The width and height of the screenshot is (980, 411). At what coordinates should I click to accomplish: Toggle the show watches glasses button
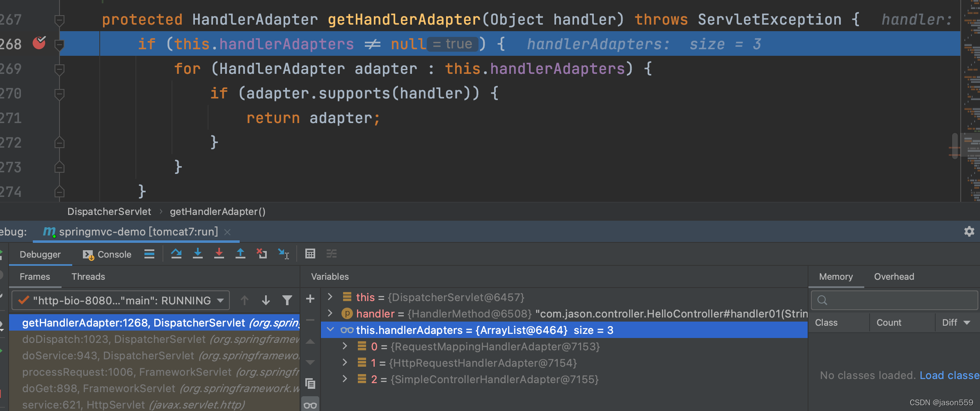(x=310, y=405)
